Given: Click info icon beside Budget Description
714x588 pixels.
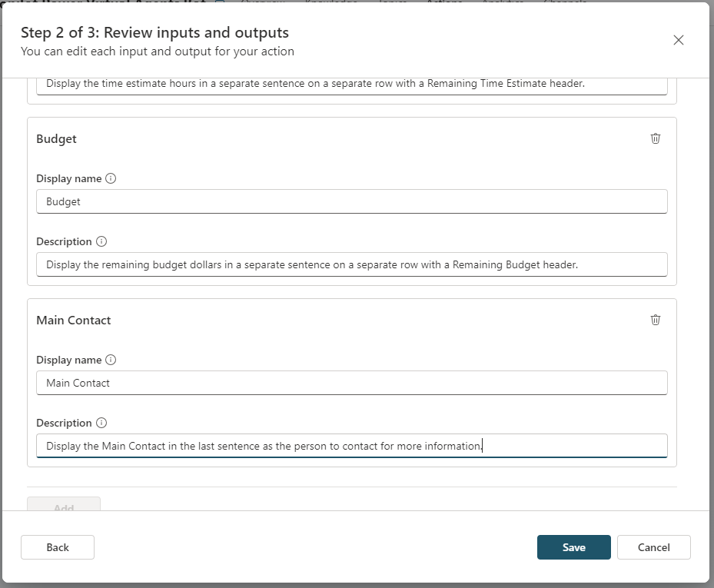Looking at the screenshot, I should (x=101, y=241).
